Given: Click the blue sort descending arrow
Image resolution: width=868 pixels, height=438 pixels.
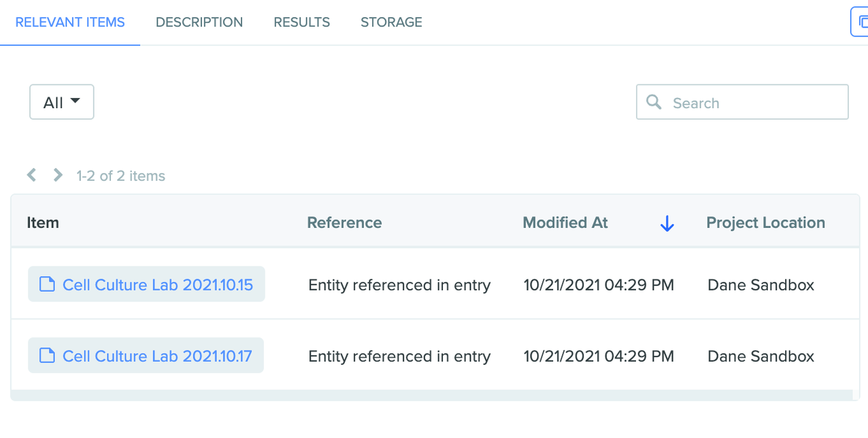Looking at the screenshot, I should pos(667,223).
